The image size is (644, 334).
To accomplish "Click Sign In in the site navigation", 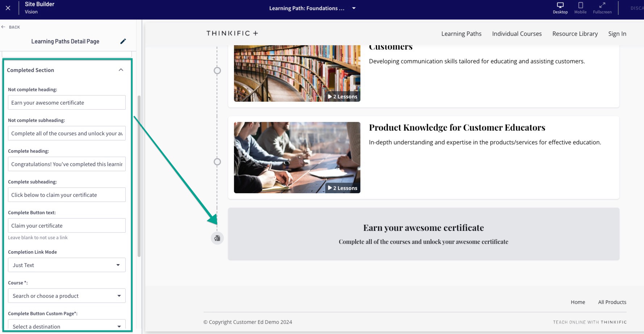I will (x=617, y=34).
